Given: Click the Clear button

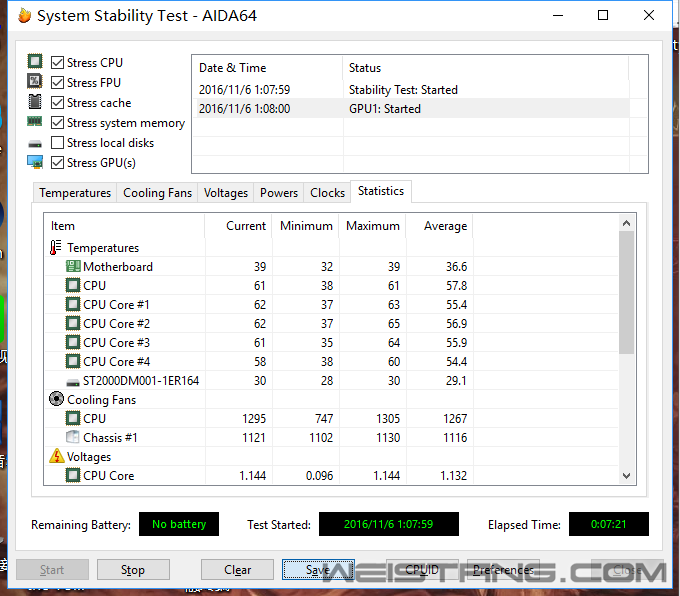Looking at the screenshot, I should pyautogui.click(x=237, y=570).
